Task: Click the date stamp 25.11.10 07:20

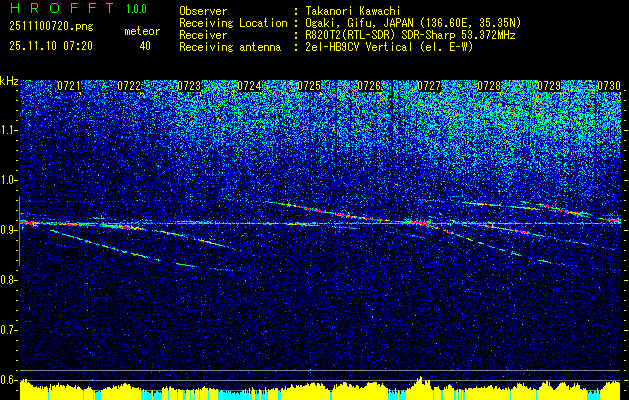Action: pyautogui.click(x=51, y=46)
